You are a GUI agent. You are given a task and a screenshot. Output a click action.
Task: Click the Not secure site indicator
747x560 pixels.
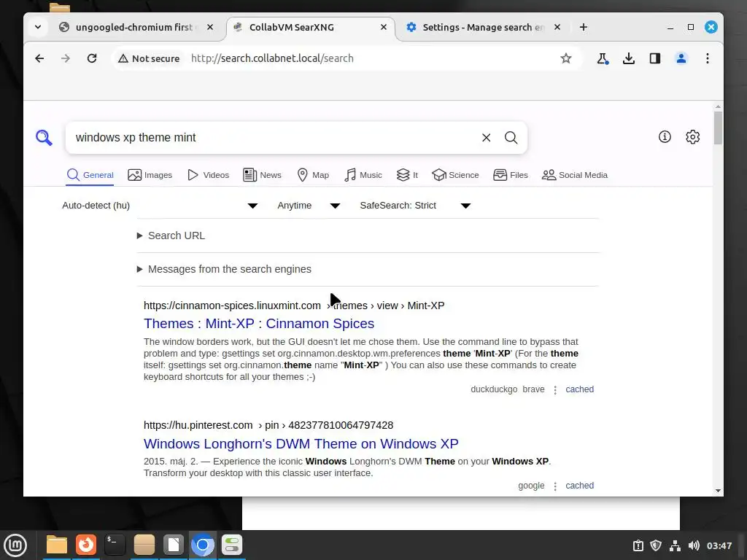(149, 58)
